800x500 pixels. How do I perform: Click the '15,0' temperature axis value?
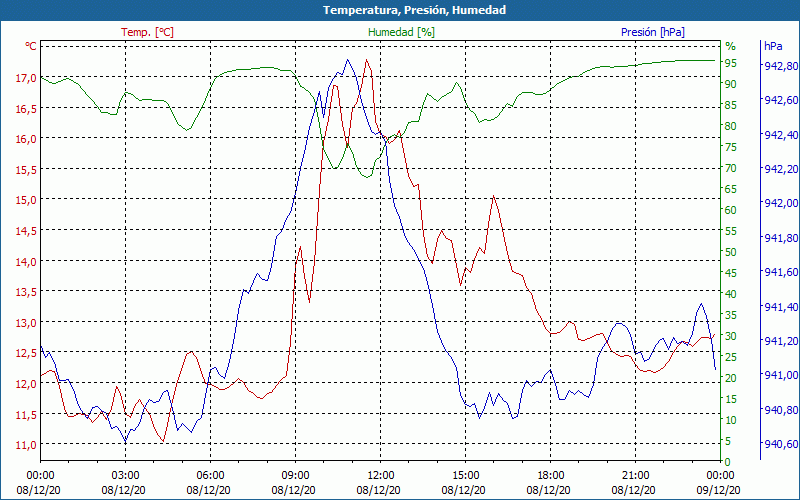[x=26, y=200]
